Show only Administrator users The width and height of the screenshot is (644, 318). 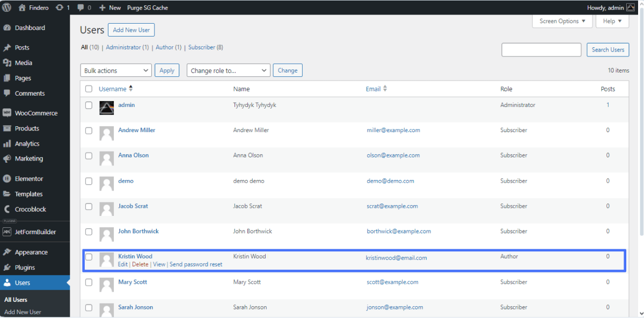pyautogui.click(x=122, y=47)
